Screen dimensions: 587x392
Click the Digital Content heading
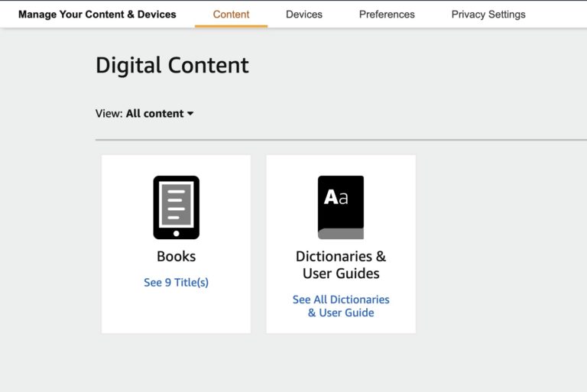172,66
